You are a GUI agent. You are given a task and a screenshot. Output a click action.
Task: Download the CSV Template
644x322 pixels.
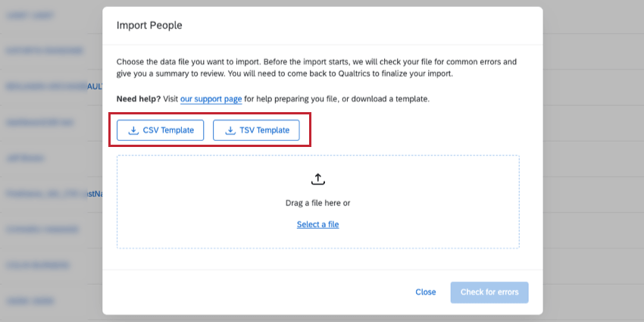click(160, 130)
